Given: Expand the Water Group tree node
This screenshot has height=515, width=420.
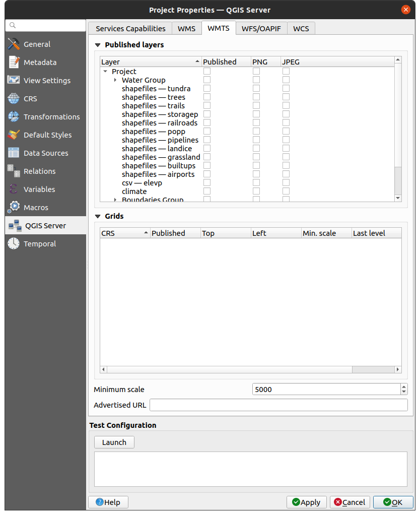Looking at the screenshot, I should [x=115, y=80].
